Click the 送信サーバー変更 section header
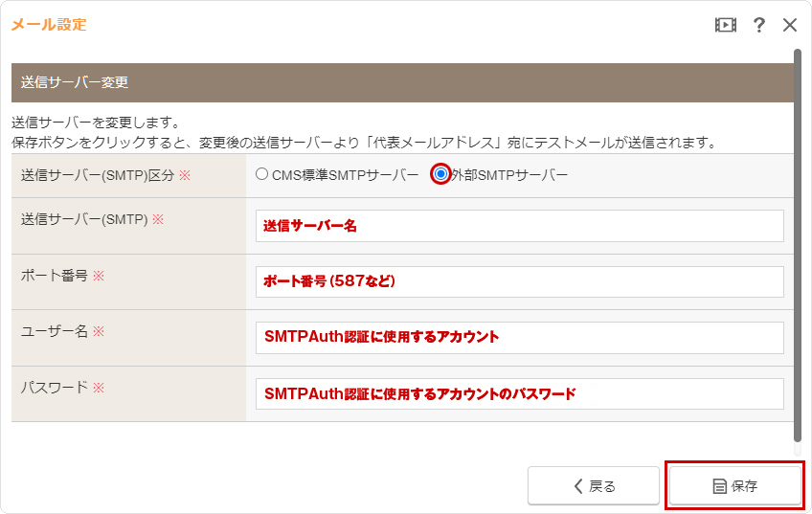The width and height of the screenshot is (812, 514). [x=75, y=82]
